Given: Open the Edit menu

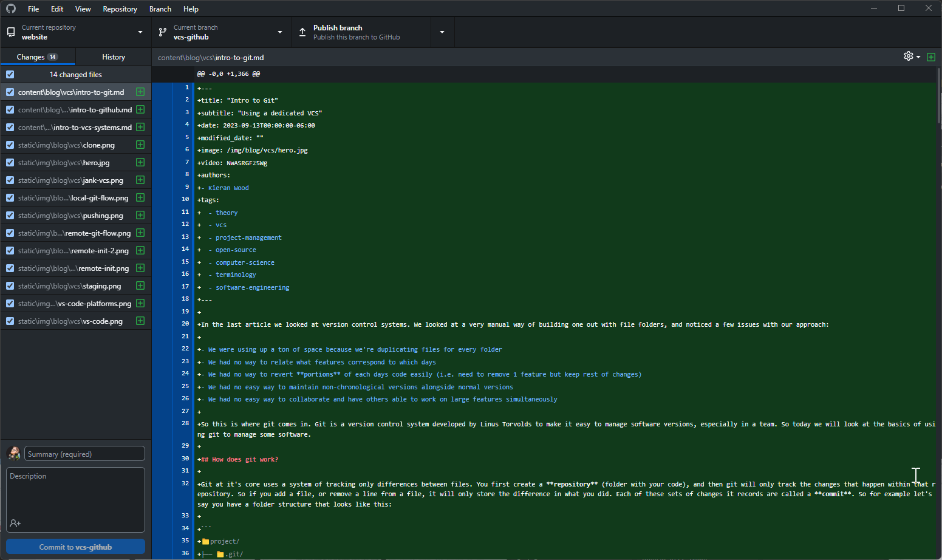Looking at the screenshot, I should point(57,9).
